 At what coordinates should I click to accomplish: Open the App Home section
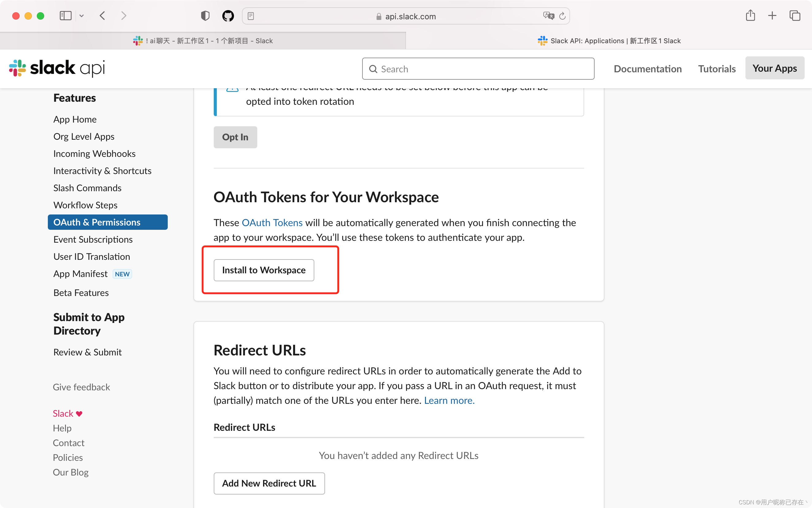point(74,119)
